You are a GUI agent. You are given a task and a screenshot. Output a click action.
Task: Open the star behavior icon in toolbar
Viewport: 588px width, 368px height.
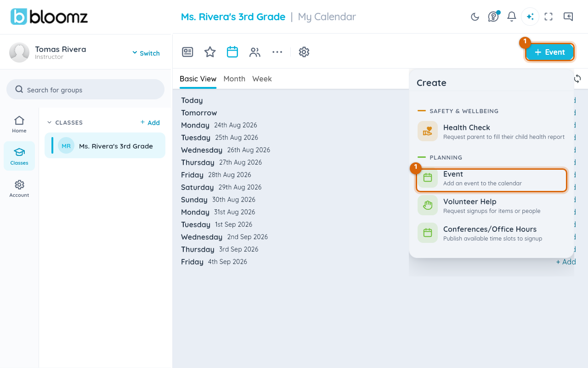tap(210, 52)
